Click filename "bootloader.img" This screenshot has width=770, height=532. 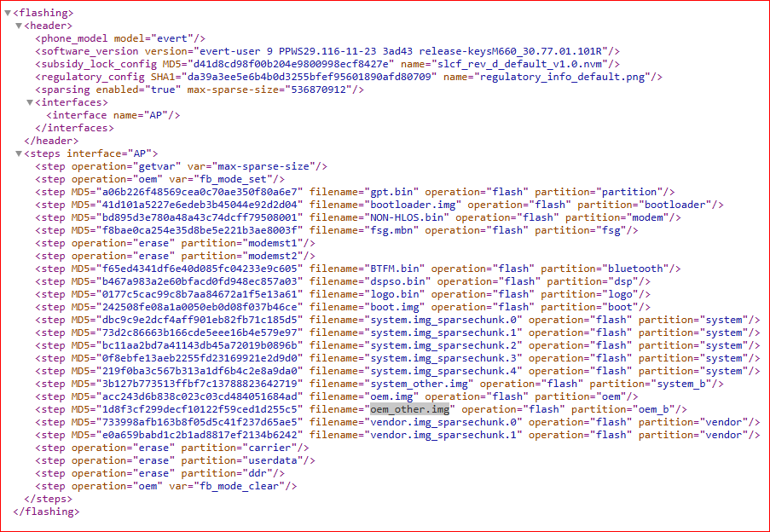[x=413, y=204]
